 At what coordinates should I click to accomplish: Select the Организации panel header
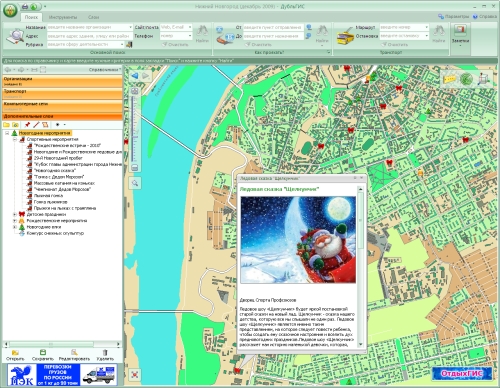(63, 81)
